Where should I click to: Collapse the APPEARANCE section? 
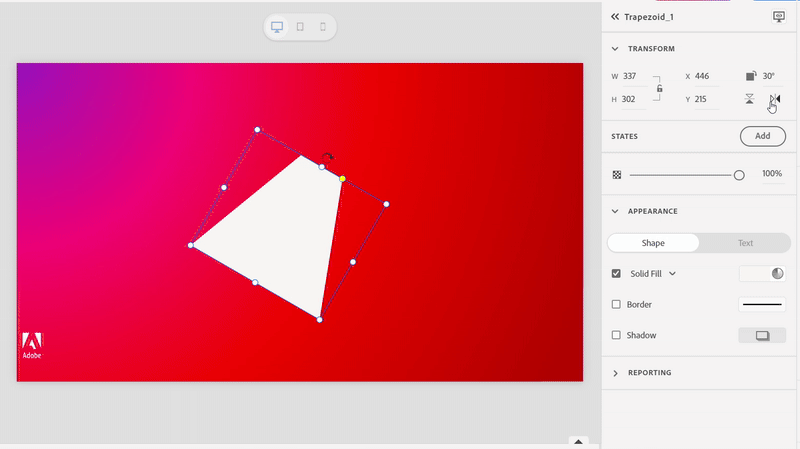[x=615, y=211]
